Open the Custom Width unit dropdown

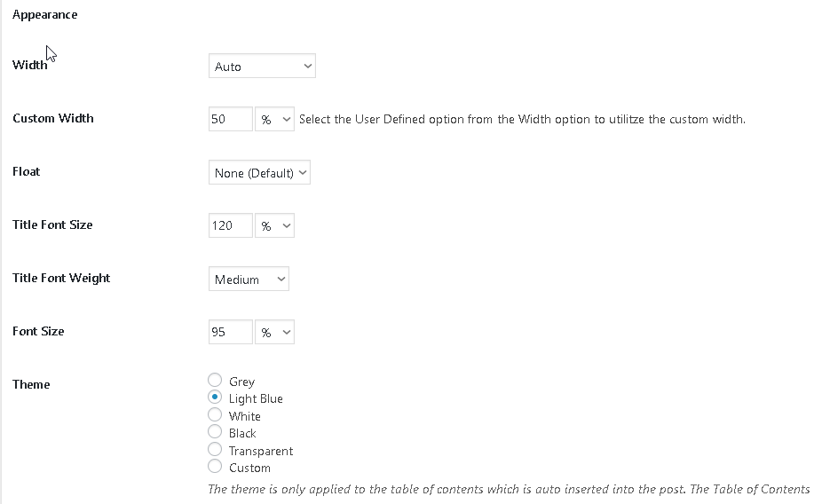coord(274,119)
